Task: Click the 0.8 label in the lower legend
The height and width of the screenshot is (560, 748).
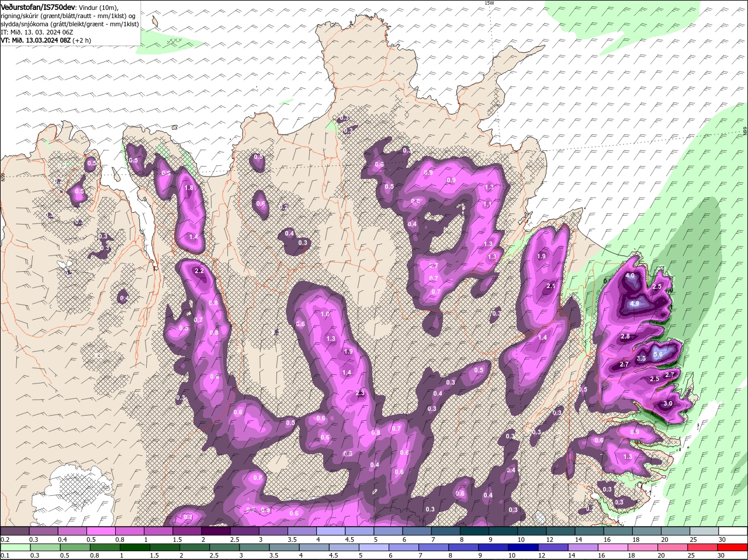Action: pyautogui.click(x=95, y=555)
